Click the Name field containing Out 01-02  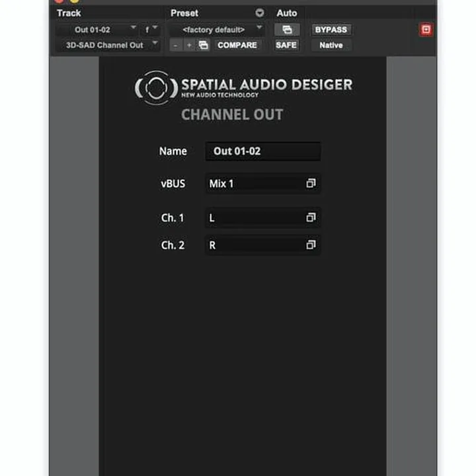coord(262,151)
